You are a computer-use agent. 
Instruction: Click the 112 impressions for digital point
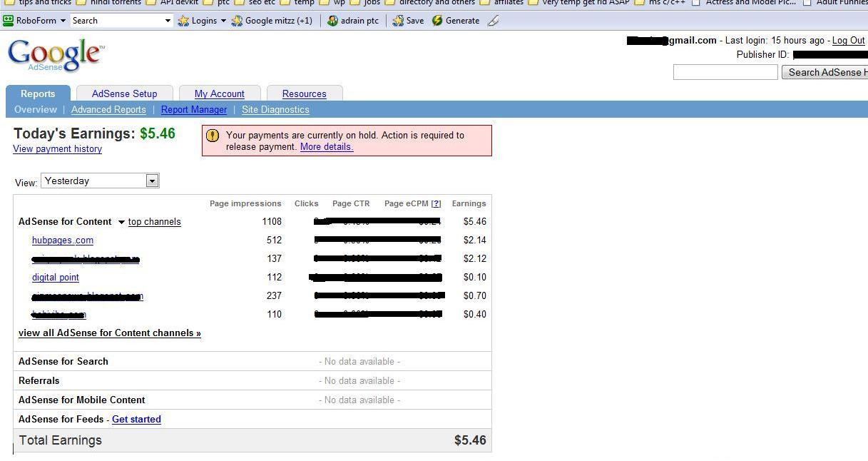click(x=274, y=278)
